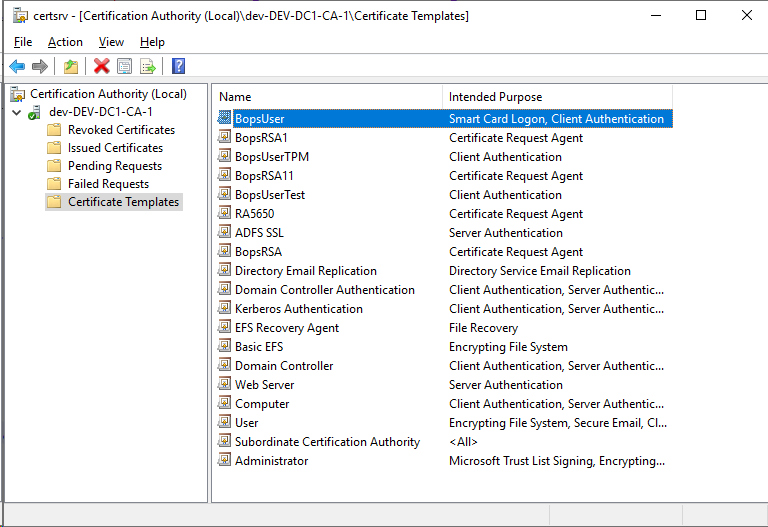Click the dev-DEV-DC1-CA-1 server icon

pyautogui.click(x=35, y=112)
